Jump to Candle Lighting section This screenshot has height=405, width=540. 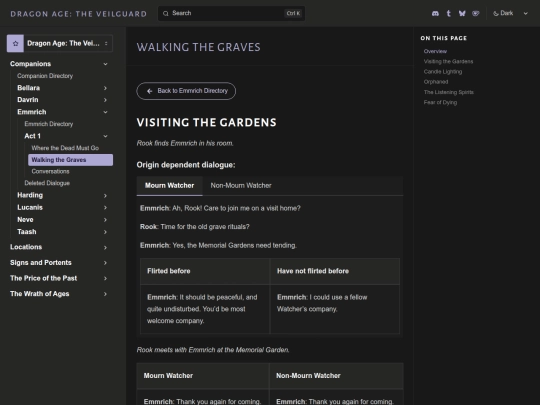click(x=443, y=72)
